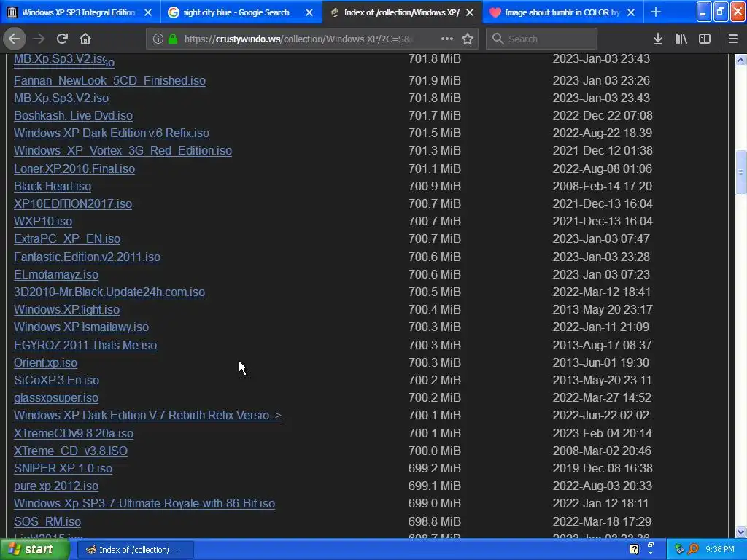Open XP10EDITION2017.iso link
The image size is (747, 560).
pyautogui.click(x=73, y=203)
